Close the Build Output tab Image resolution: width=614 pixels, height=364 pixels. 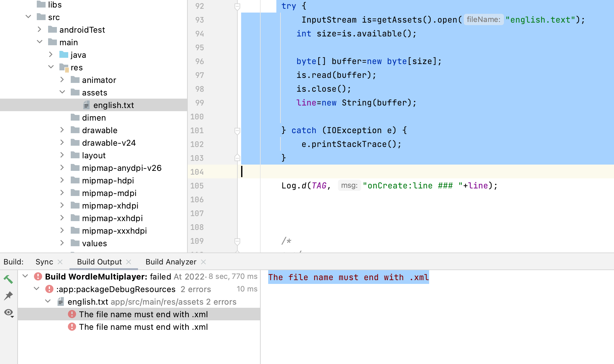pos(129,262)
